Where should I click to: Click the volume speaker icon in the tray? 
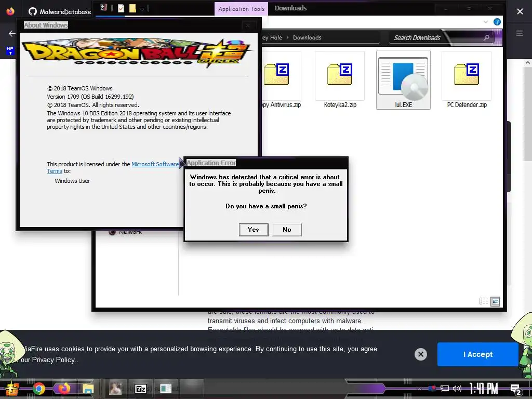pyautogui.click(x=457, y=389)
